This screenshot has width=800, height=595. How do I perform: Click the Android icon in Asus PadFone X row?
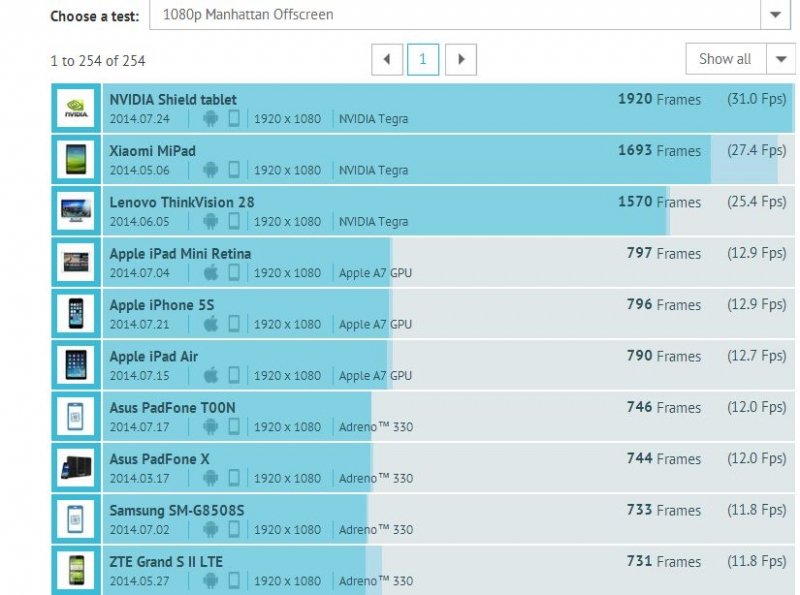(210, 478)
